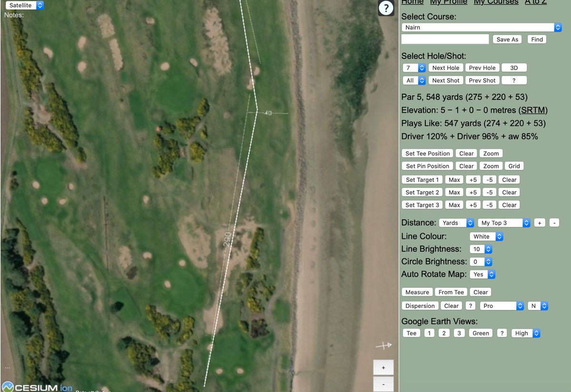Clear the measurement
This screenshot has height=392, width=571.
point(481,292)
